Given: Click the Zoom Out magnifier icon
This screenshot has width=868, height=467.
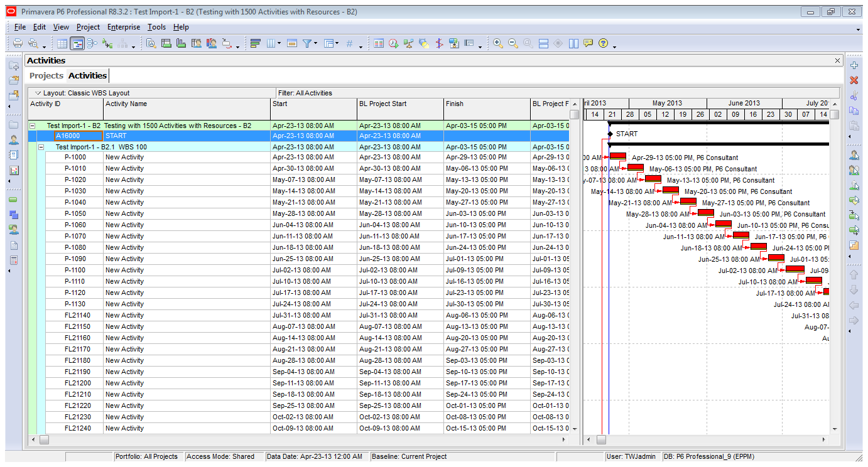Looking at the screenshot, I should (x=513, y=43).
